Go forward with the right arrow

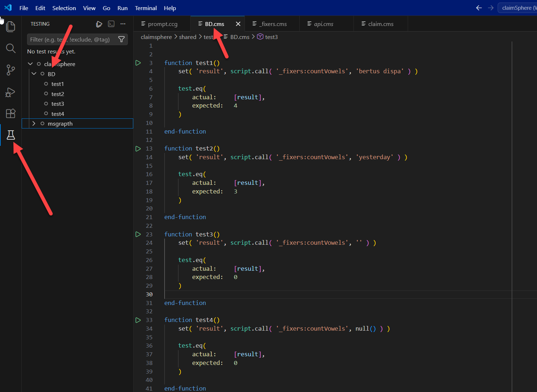pos(490,8)
